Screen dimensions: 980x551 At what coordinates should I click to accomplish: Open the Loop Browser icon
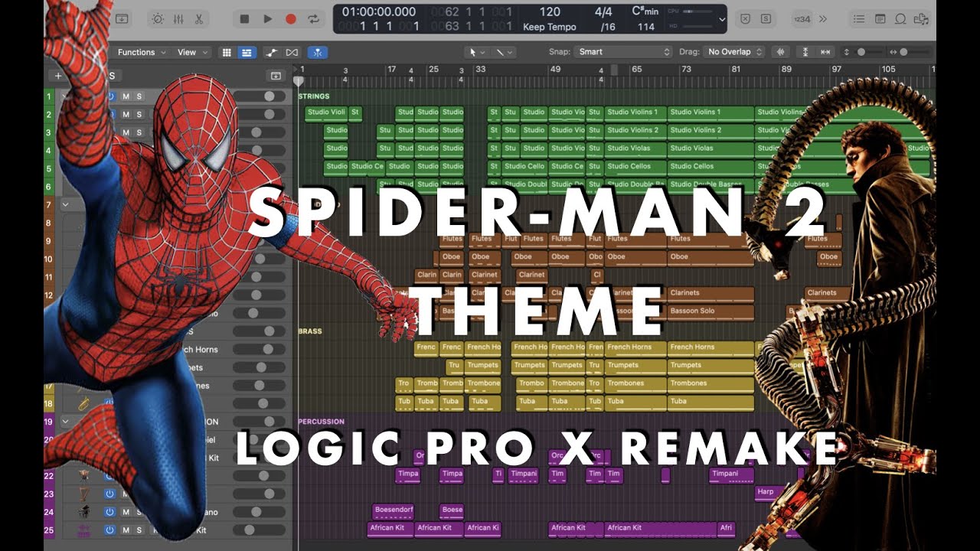point(900,19)
